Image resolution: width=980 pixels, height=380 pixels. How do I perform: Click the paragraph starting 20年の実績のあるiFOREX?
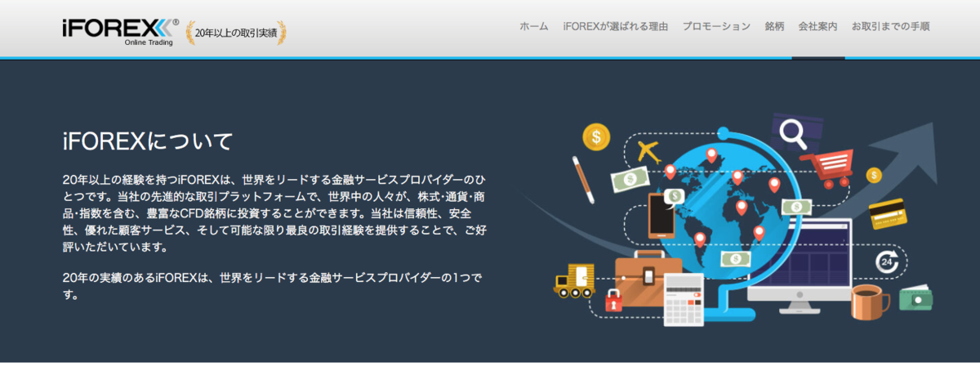coord(272,286)
